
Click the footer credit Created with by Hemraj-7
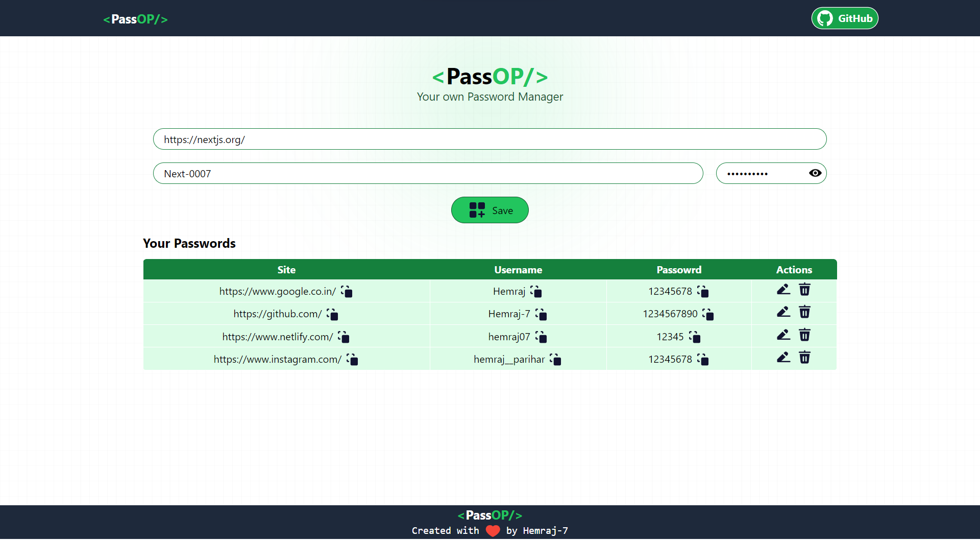[490, 531]
